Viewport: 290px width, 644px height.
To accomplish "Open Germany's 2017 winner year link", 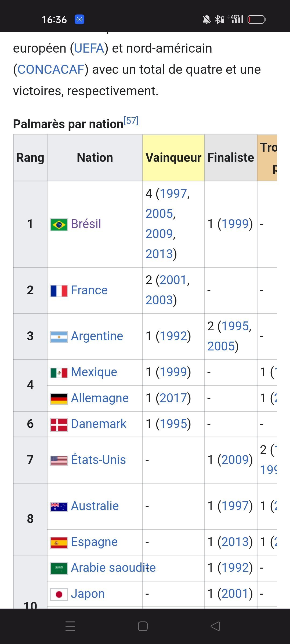I will (x=173, y=398).
